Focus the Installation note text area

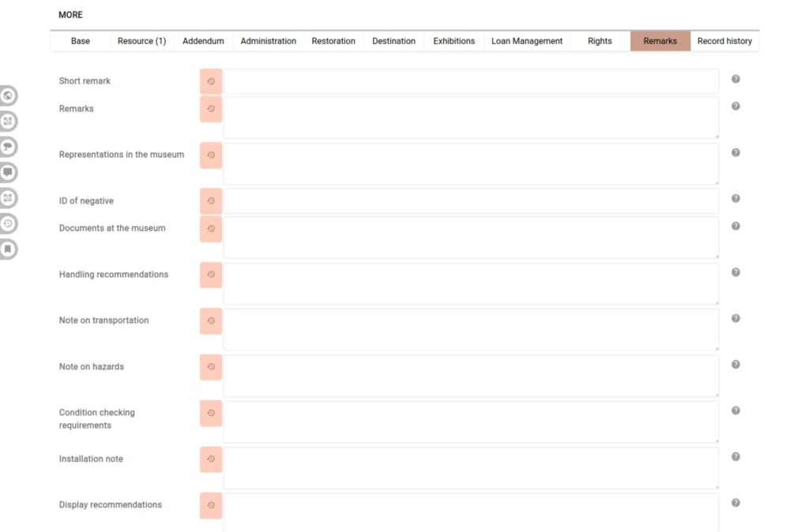[x=471, y=468]
